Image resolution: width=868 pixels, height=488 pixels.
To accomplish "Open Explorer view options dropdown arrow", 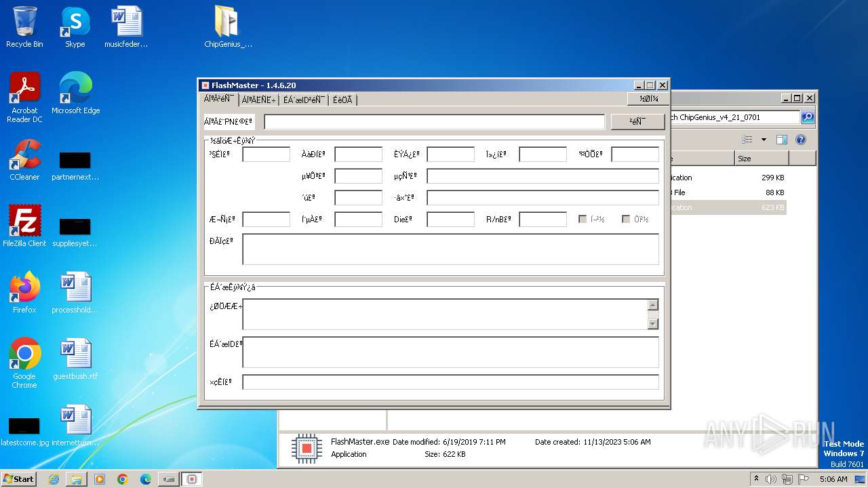I will click(x=764, y=140).
